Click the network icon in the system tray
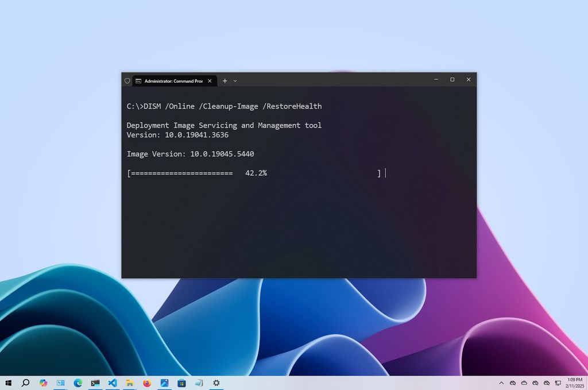 click(558, 383)
